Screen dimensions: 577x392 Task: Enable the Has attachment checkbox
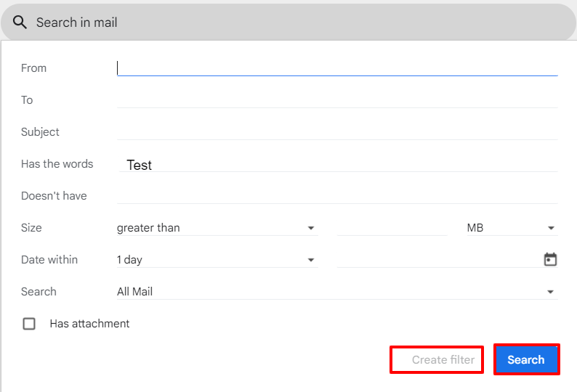coord(29,324)
